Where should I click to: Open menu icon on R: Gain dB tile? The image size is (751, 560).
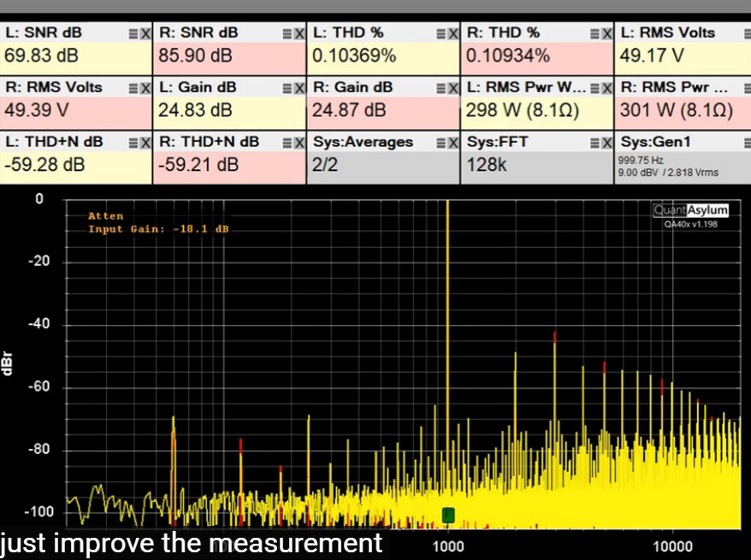[441, 88]
